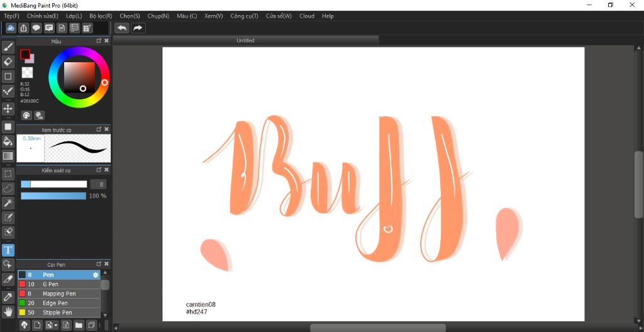Redo the last action

[138, 28]
